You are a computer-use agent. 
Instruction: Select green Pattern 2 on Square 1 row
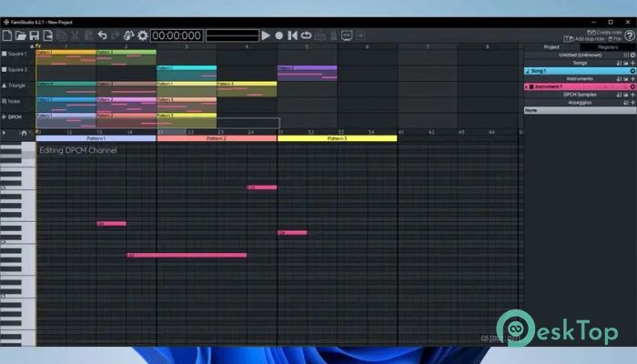pos(126,57)
